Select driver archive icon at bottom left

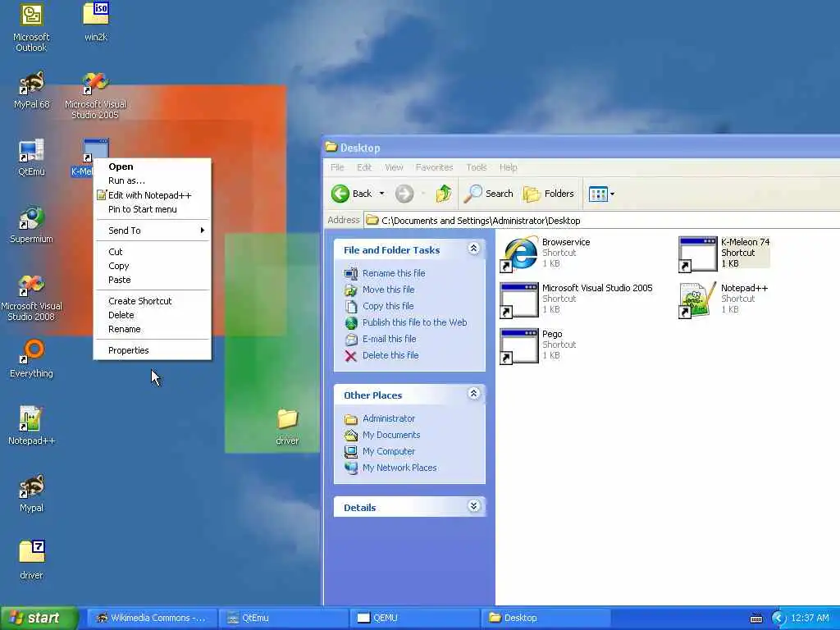coord(31,560)
